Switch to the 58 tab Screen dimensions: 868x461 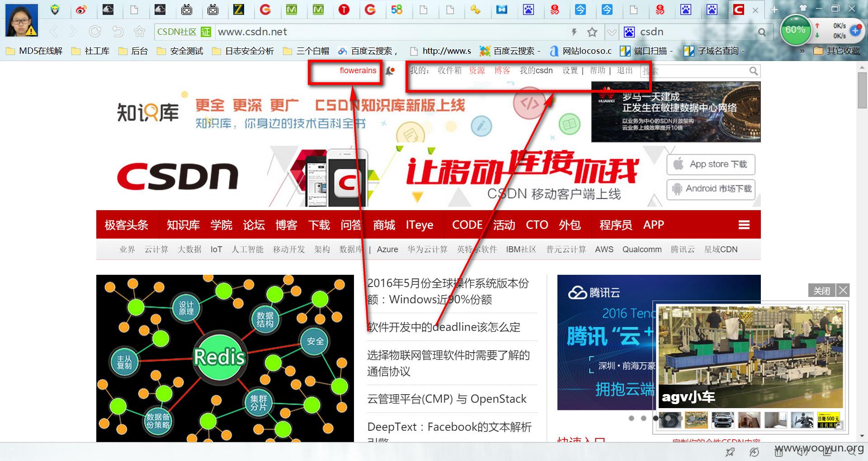coord(396,9)
